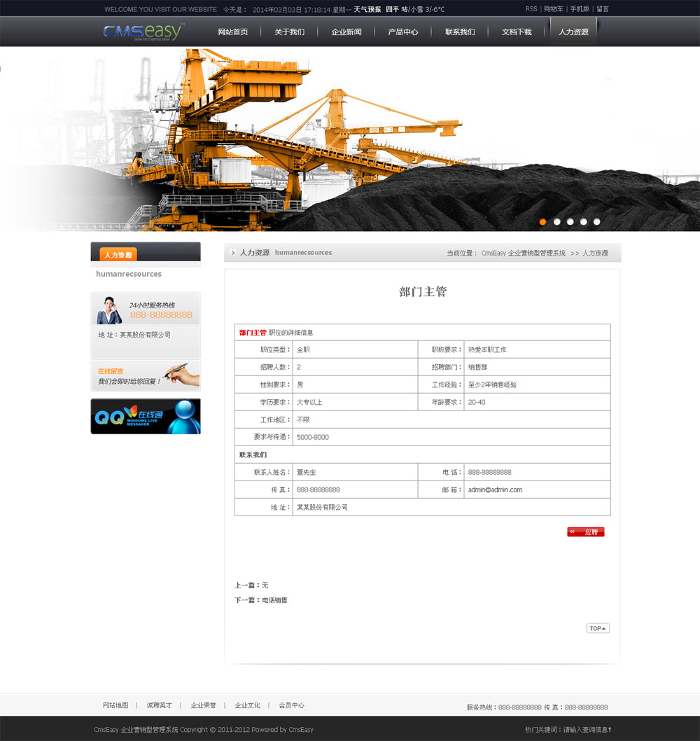
Task: Click the 手机版 mobile version link
Action: click(x=580, y=9)
